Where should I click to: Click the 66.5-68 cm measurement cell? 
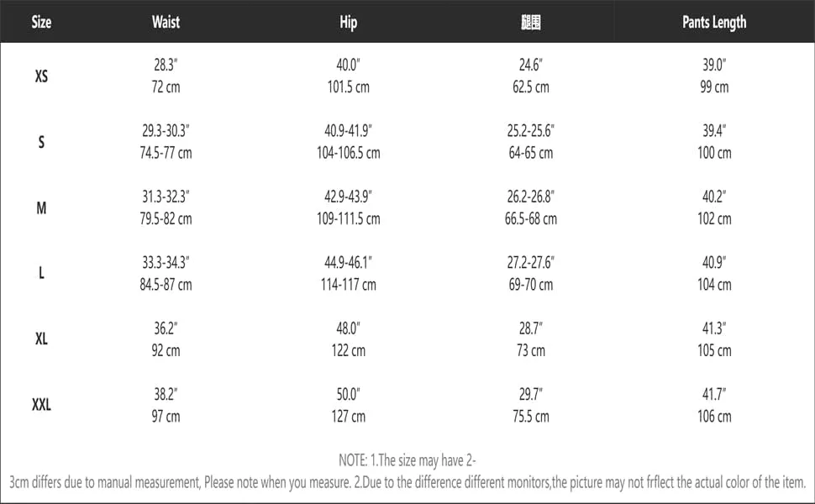[x=531, y=218]
